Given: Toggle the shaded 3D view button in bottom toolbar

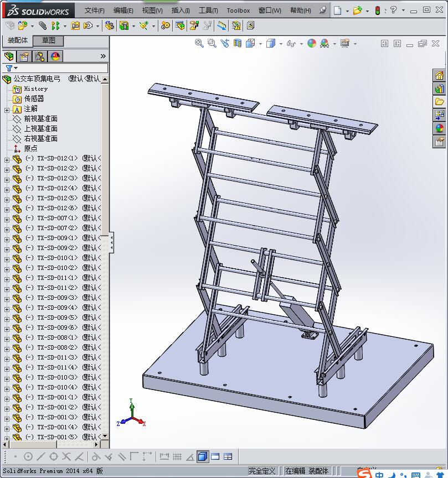Looking at the screenshot, I should (x=203, y=456).
